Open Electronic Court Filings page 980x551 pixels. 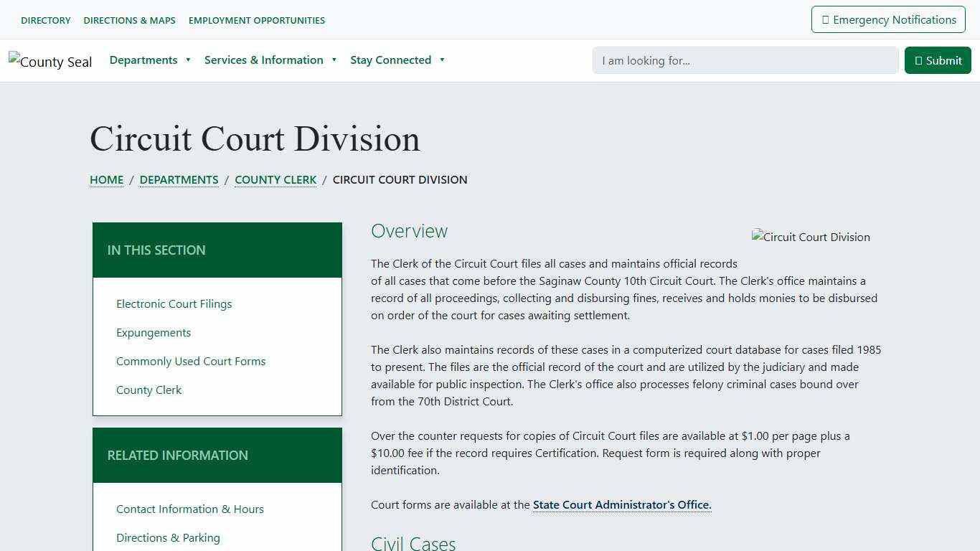click(174, 303)
